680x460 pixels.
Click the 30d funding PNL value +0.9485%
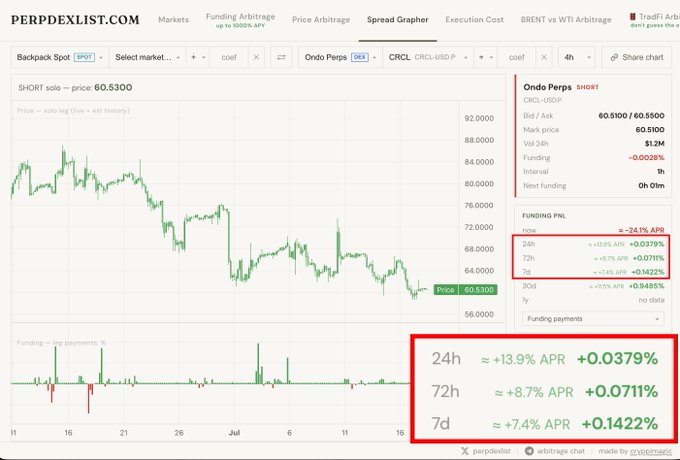click(x=646, y=286)
